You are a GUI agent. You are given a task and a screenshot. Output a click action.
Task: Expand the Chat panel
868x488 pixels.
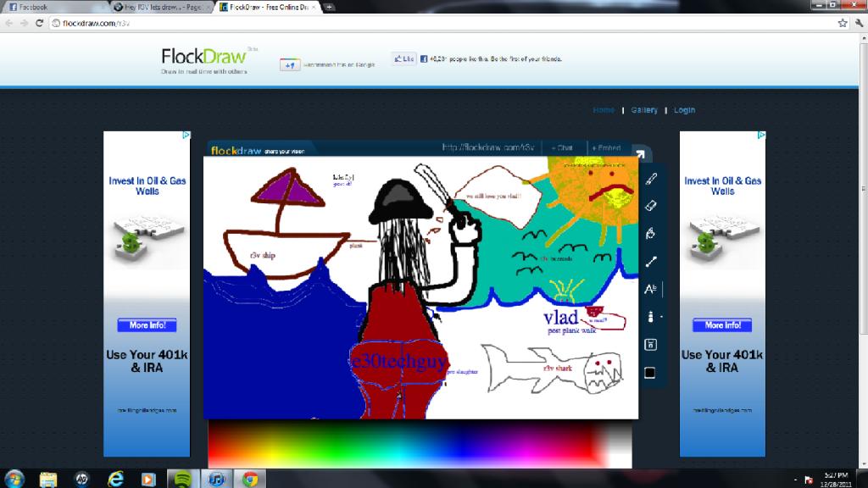tap(562, 148)
